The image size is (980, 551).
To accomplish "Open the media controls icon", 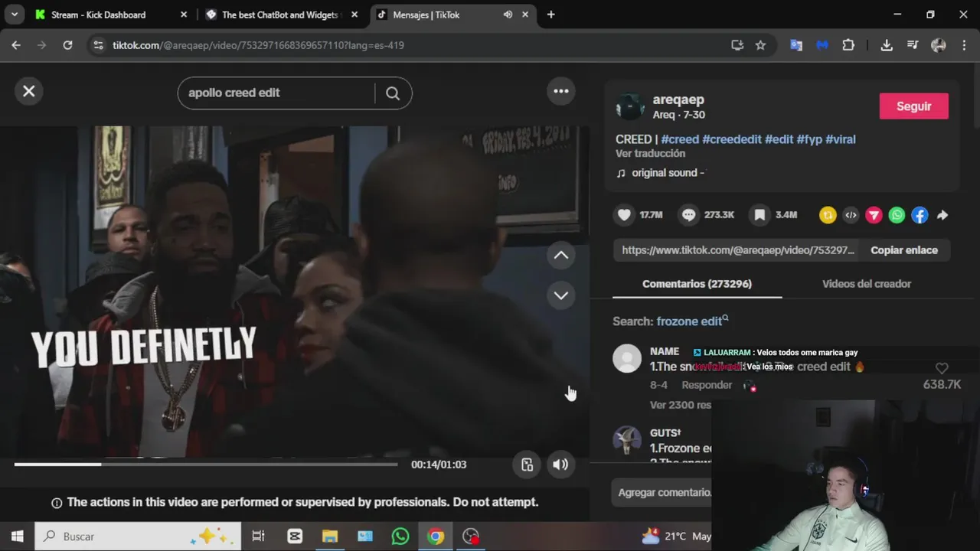I will [x=913, y=45].
